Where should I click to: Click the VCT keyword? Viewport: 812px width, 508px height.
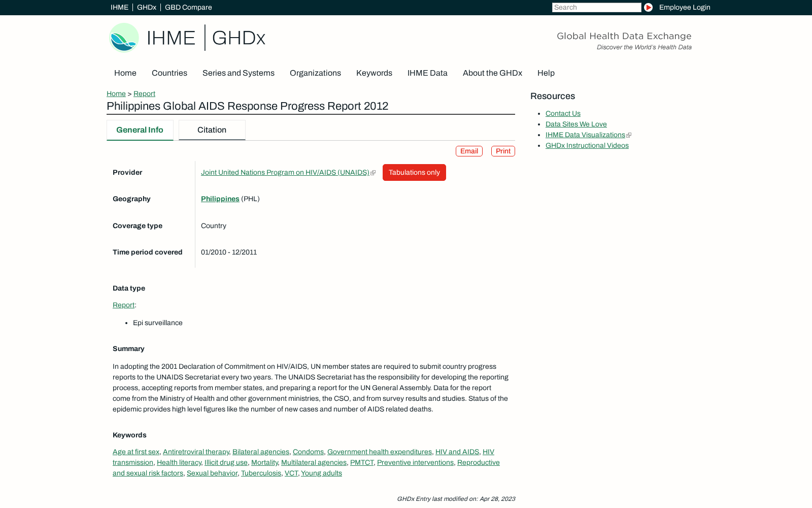click(x=291, y=473)
